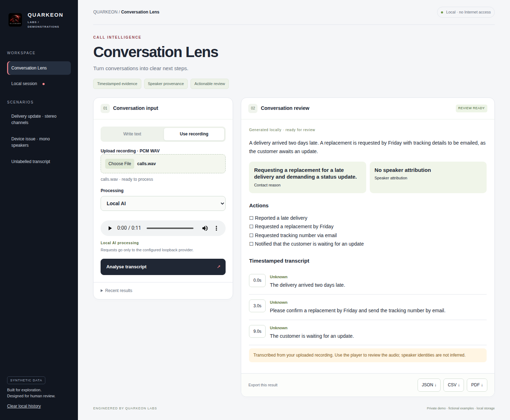Click the REVIEW READY badge
The width and height of the screenshot is (510, 420).
coord(471,108)
